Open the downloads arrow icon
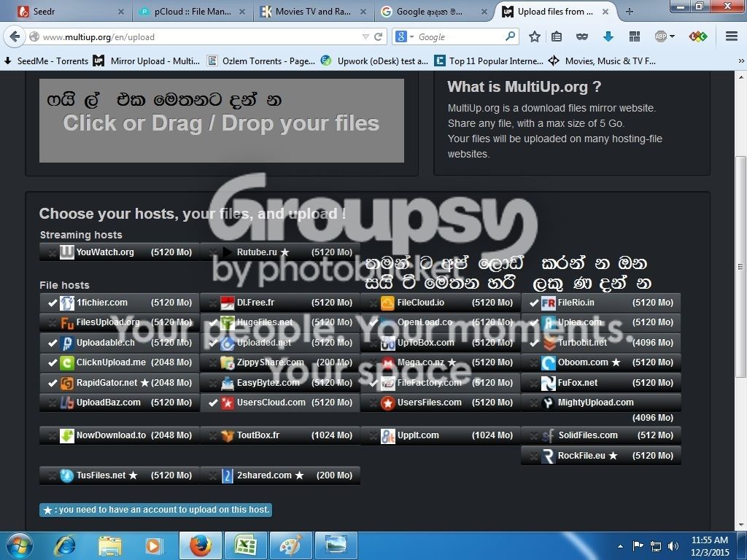747x560 pixels. coord(608,36)
